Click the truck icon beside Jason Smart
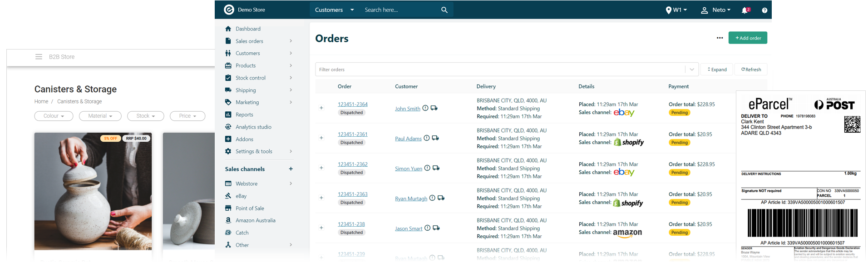Screen dimensions: 868x263 coord(436,228)
